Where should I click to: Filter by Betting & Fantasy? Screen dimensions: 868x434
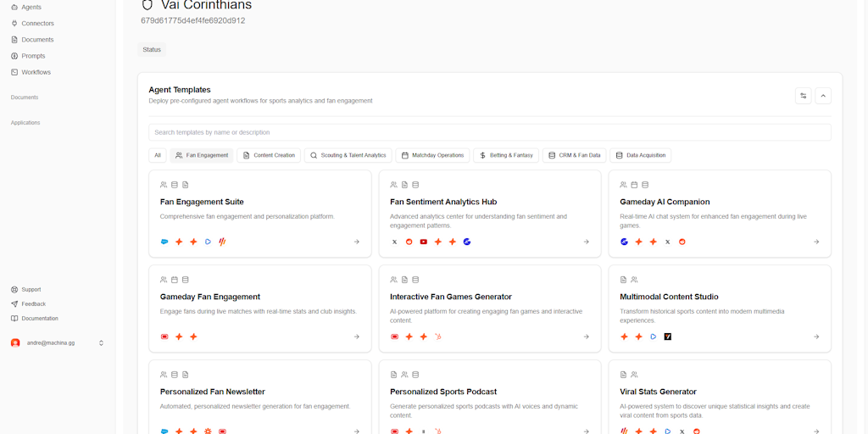click(x=507, y=156)
